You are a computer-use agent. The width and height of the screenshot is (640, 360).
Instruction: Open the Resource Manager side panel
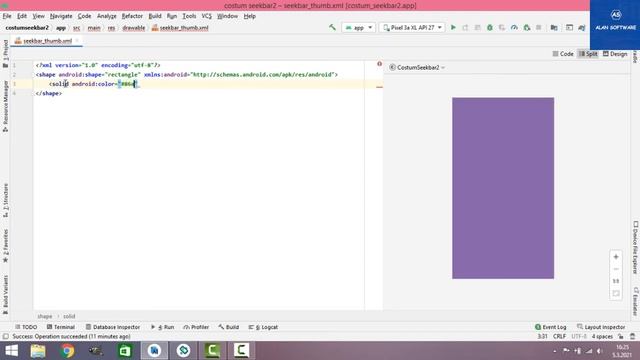coord(6,106)
